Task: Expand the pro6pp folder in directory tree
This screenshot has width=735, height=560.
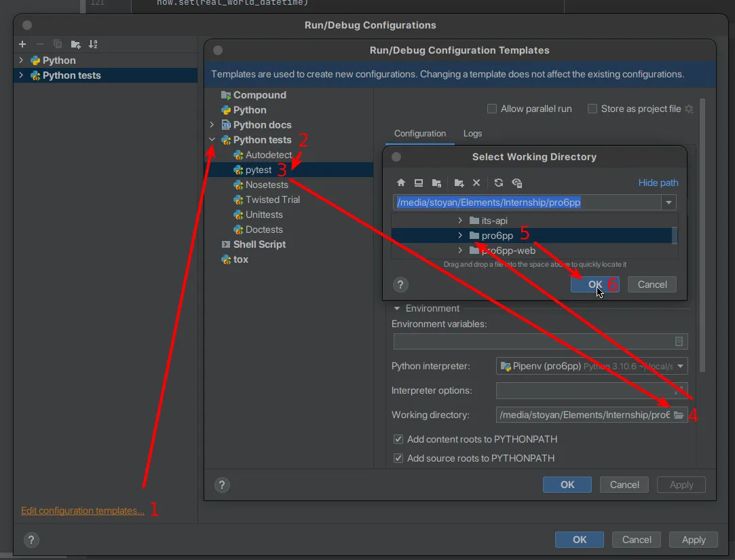Action: coord(460,236)
